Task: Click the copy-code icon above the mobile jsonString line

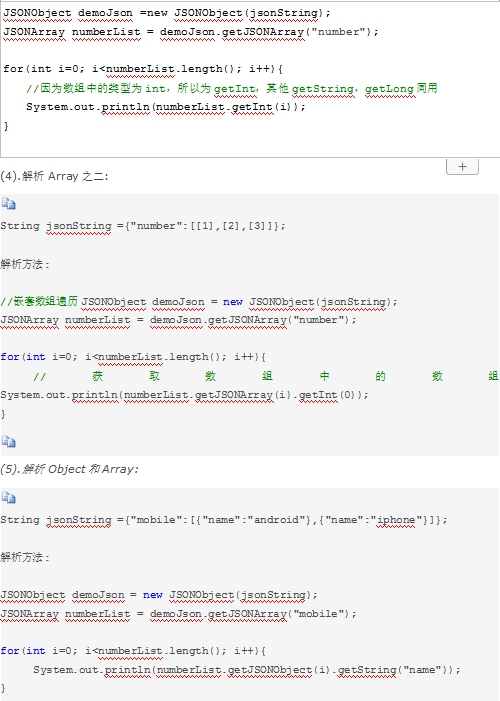Action: (x=8, y=498)
